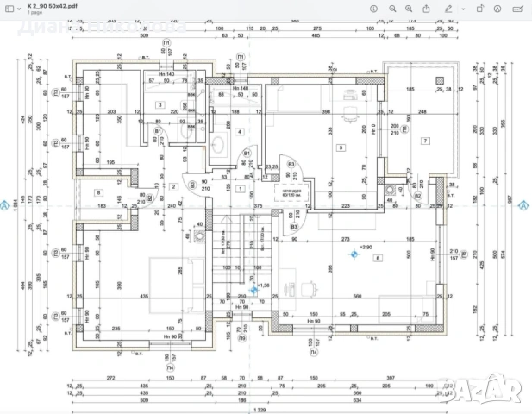
Task: Select the room number 7 label
Action: point(425,141)
